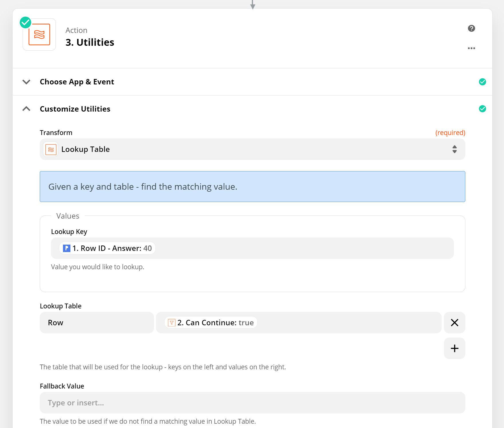Open the Transform dropdown showing Lookup Table
The image size is (504, 428).
252,149
